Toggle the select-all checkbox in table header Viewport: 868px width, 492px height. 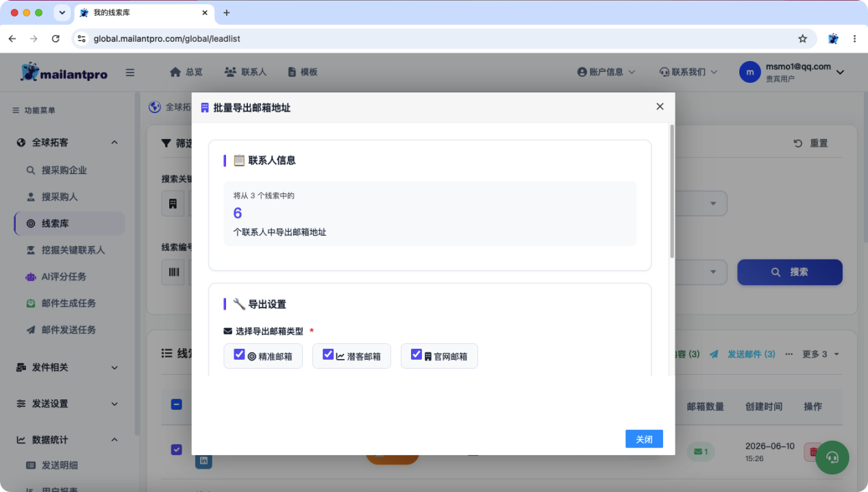(x=176, y=404)
